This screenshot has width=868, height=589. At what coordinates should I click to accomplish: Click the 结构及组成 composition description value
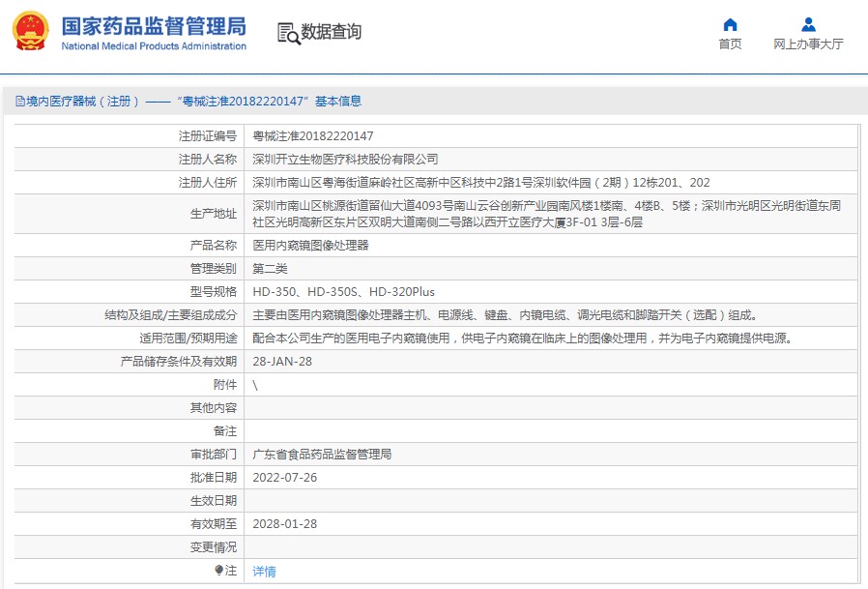click(x=505, y=314)
